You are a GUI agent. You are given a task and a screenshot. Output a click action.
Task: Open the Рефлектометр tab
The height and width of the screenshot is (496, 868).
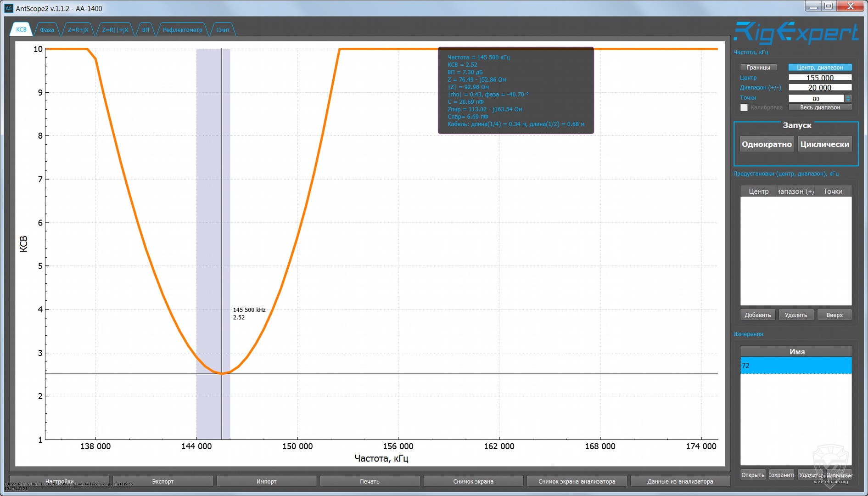pos(182,30)
